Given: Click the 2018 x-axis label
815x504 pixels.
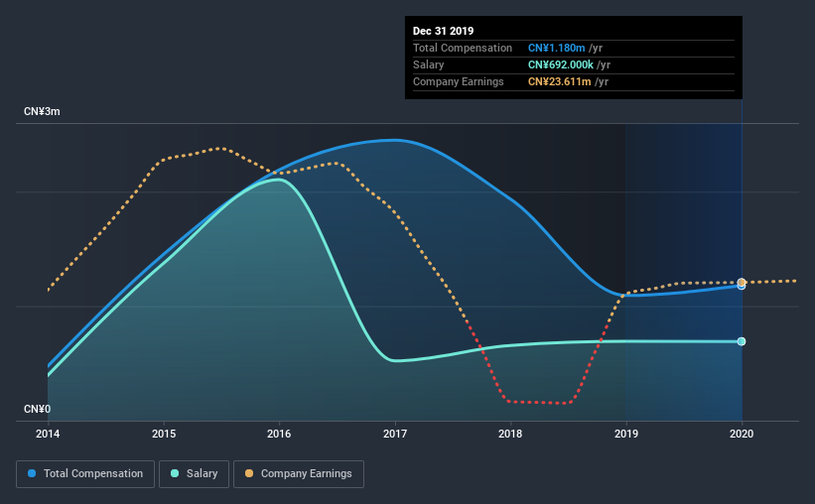Looking at the screenshot, I should [x=510, y=434].
